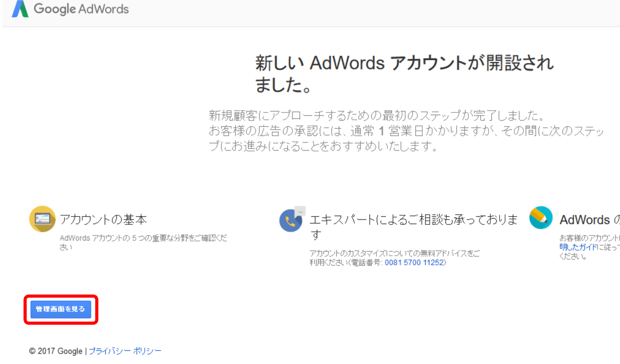
Task: Click the 管理画面を見る button
Action: point(61,309)
